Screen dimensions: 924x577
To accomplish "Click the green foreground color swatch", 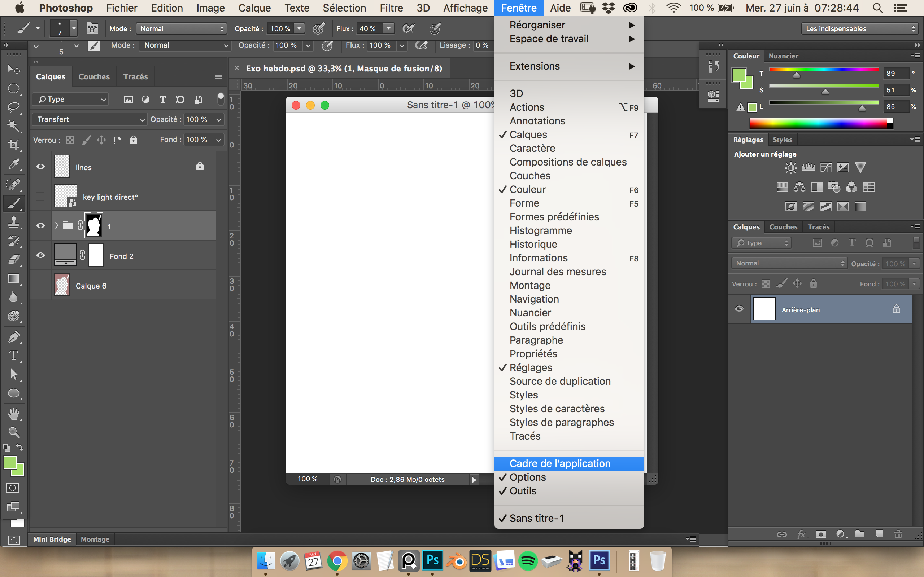I will [10, 463].
